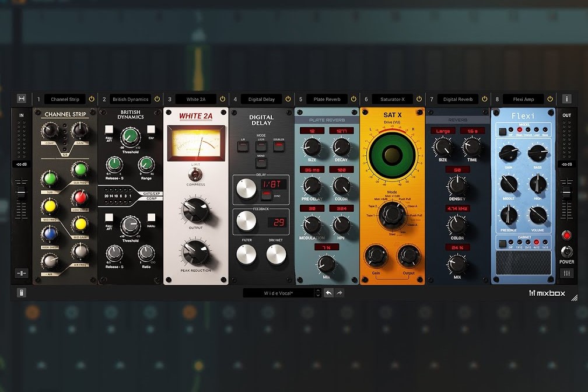Screen dimensions: 588x392
Task: Click the White 2A OUTPUT knob
Action: pos(195,211)
